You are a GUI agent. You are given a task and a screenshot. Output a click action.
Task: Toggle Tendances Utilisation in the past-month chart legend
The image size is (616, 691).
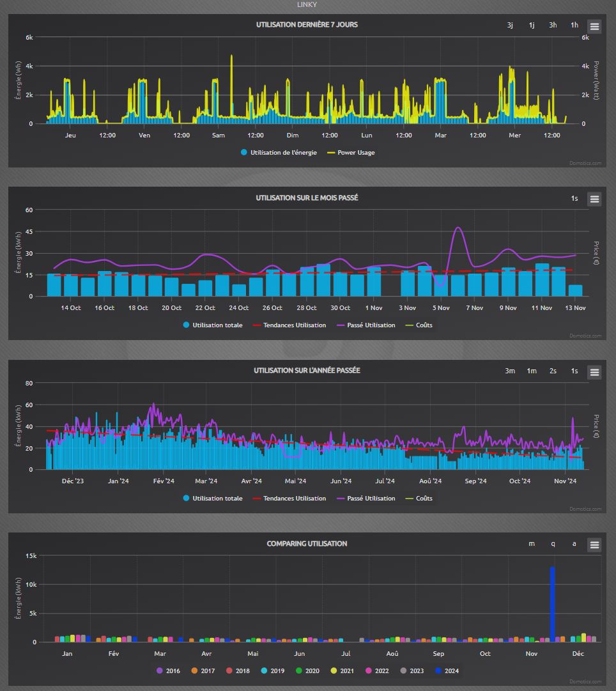coord(289,325)
